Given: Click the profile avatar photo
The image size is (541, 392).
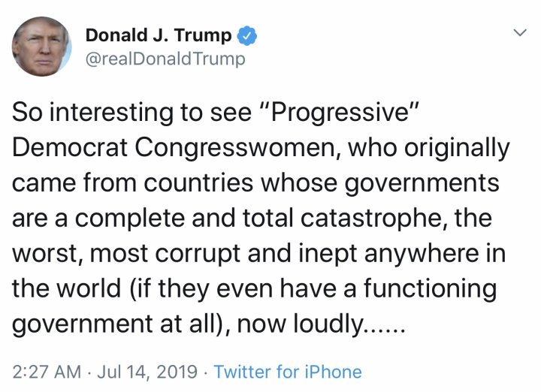Looking at the screenshot, I should coord(41,47).
